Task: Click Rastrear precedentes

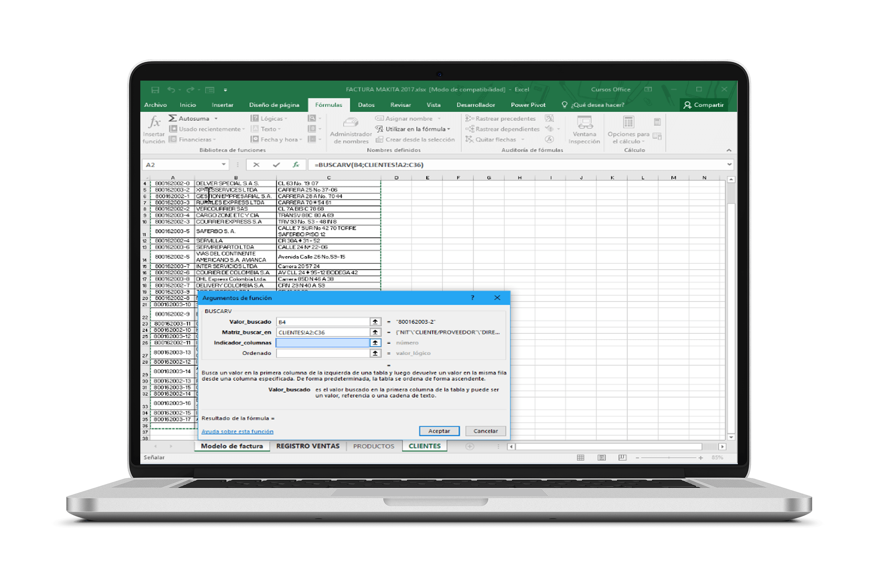Action: [x=500, y=118]
